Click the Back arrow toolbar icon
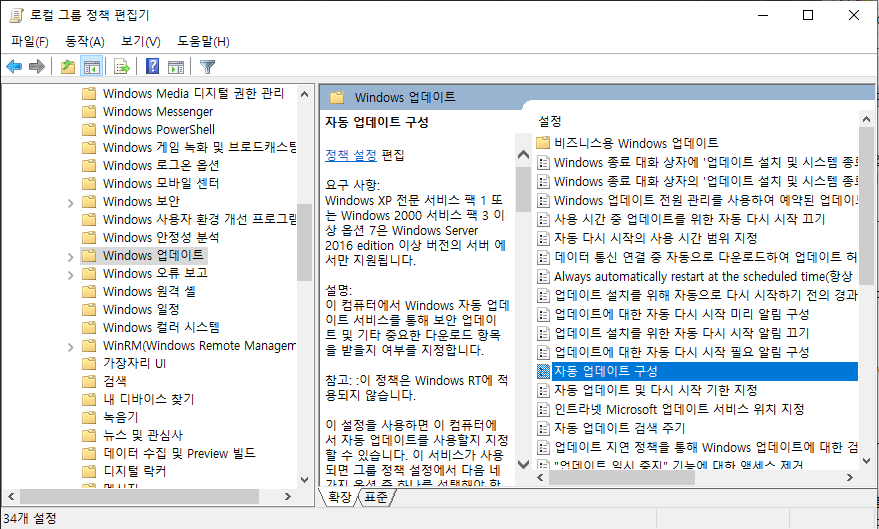 [14, 67]
